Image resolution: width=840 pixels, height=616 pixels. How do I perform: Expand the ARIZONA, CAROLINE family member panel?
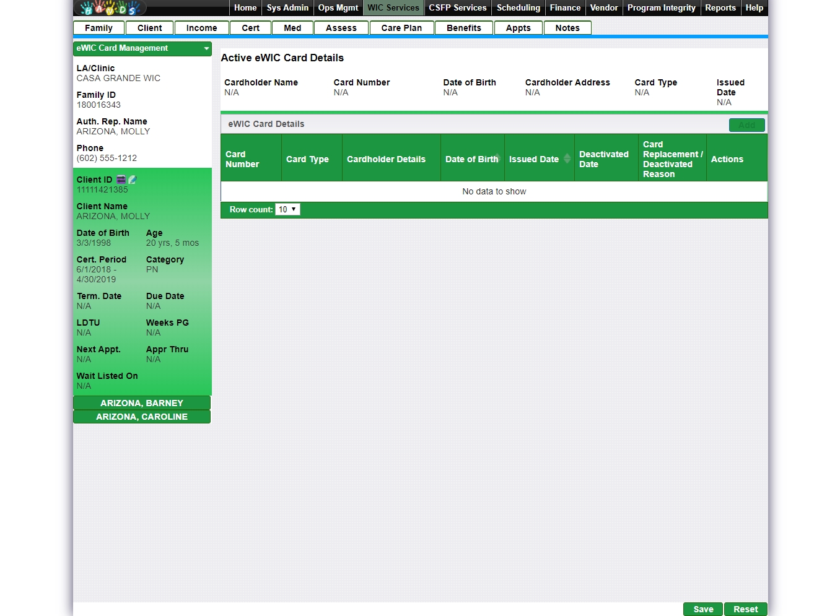click(x=142, y=417)
